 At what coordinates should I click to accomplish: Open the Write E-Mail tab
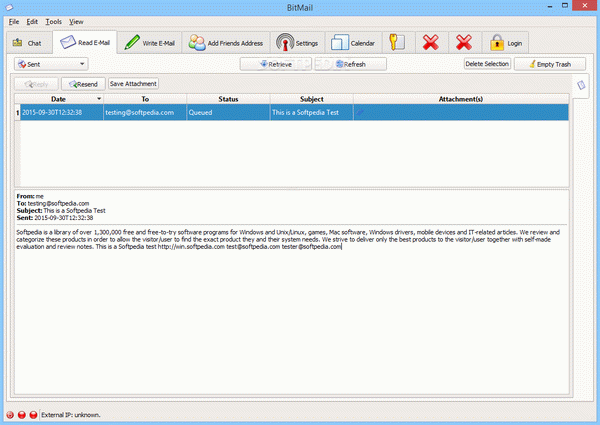tap(150, 43)
